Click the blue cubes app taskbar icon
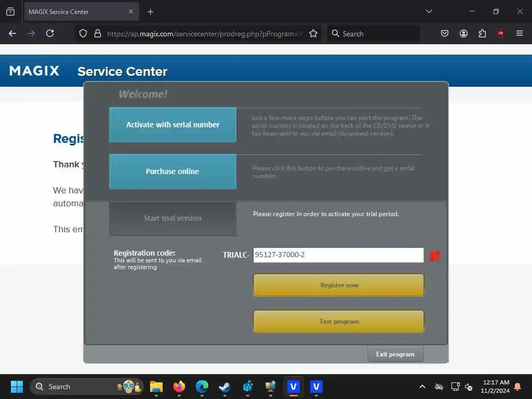This screenshot has width=532, height=399. (x=248, y=387)
